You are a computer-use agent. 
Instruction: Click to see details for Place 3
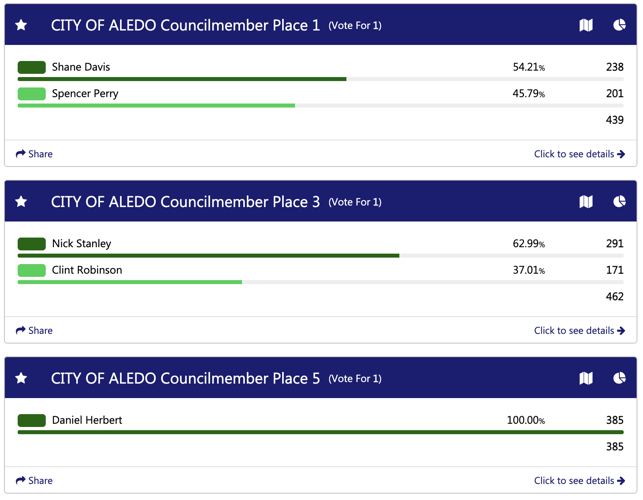click(579, 331)
